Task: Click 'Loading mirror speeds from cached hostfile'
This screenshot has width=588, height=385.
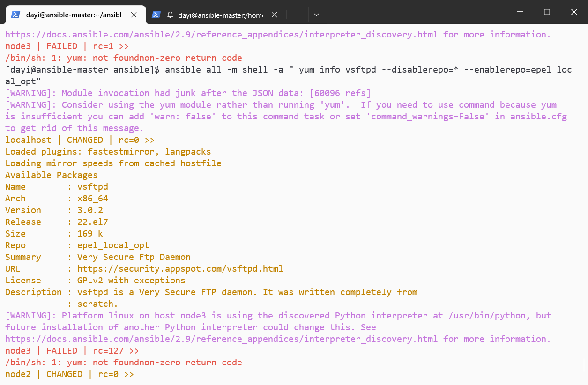Action: coord(113,163)
